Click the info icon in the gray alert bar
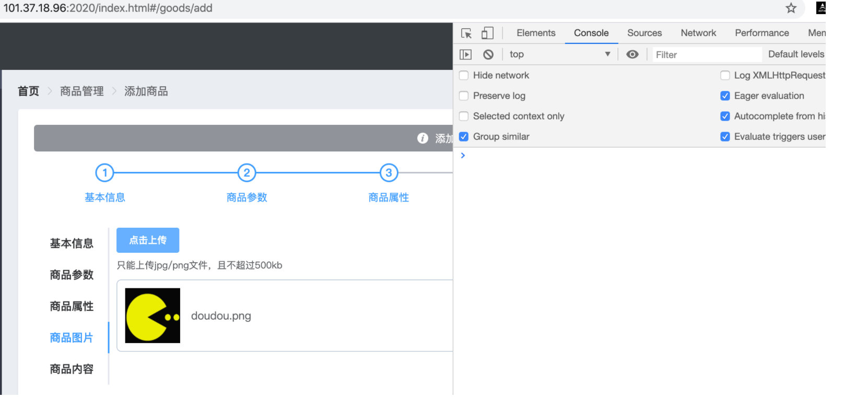Screen dimensions: 868x398 point(423,138)
